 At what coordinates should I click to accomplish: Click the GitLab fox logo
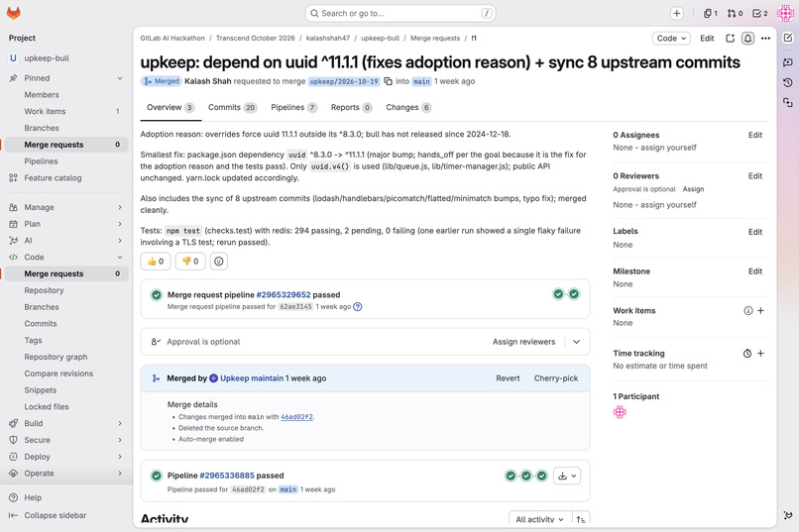14,13
